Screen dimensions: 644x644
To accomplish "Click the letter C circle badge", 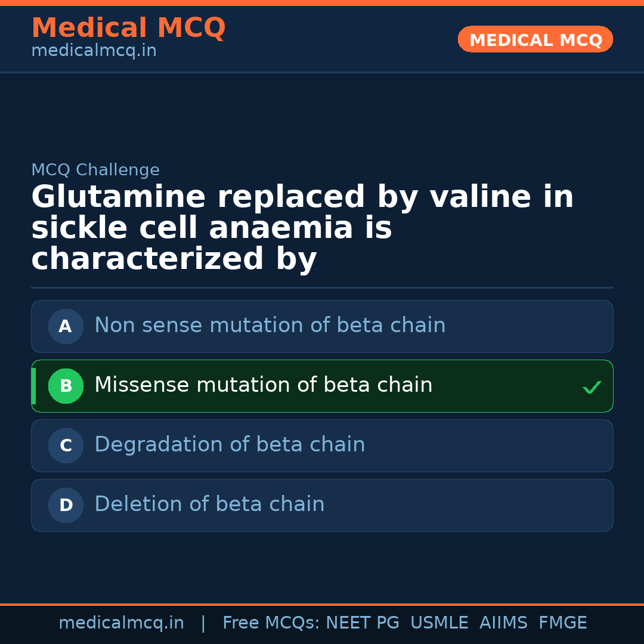I will [66, 445].
